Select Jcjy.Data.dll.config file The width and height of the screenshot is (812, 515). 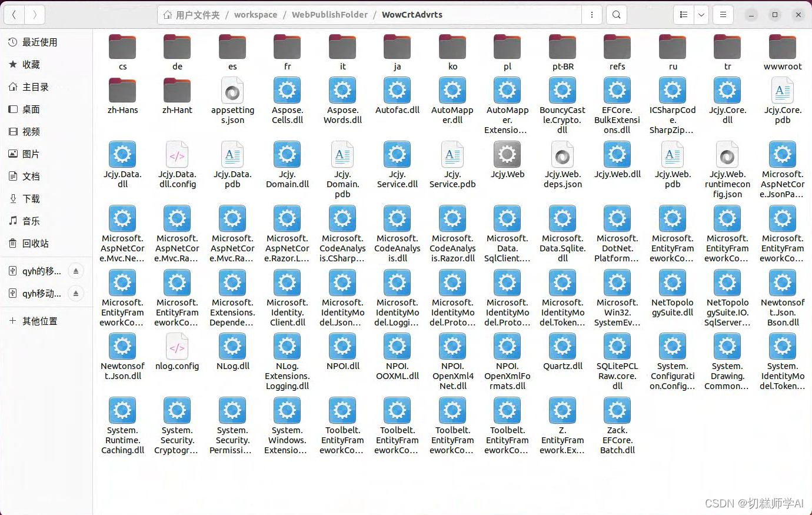click(177, 165)
